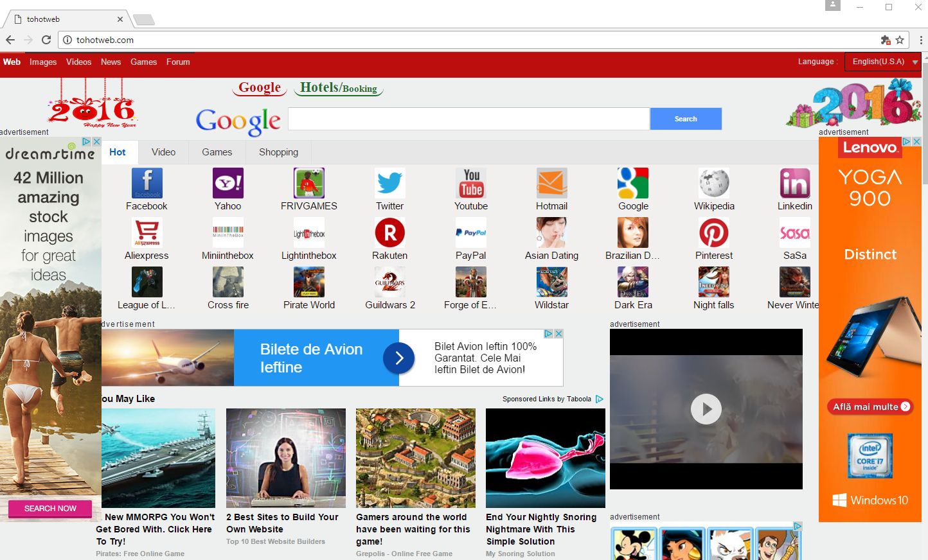Select the Hotels/Booking search tab
The image size is (928, 560).
click(x=339, y=88)
